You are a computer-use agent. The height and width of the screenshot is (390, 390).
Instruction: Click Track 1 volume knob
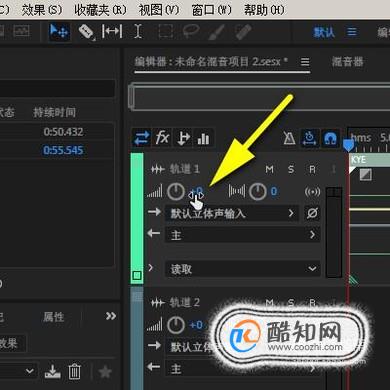pos(175,192)
